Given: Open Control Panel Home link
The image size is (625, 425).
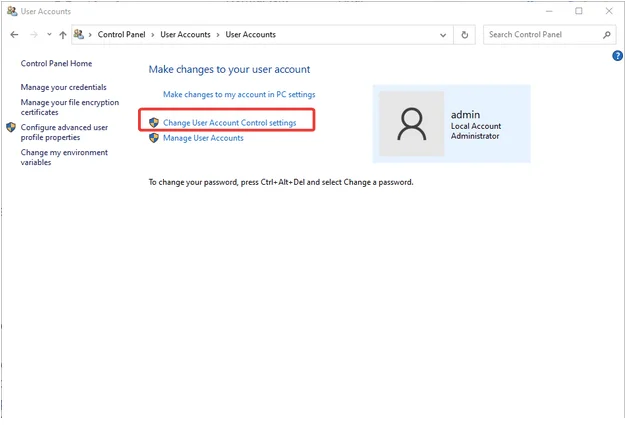Looking at the screenshot, I should tap(56, 63).
